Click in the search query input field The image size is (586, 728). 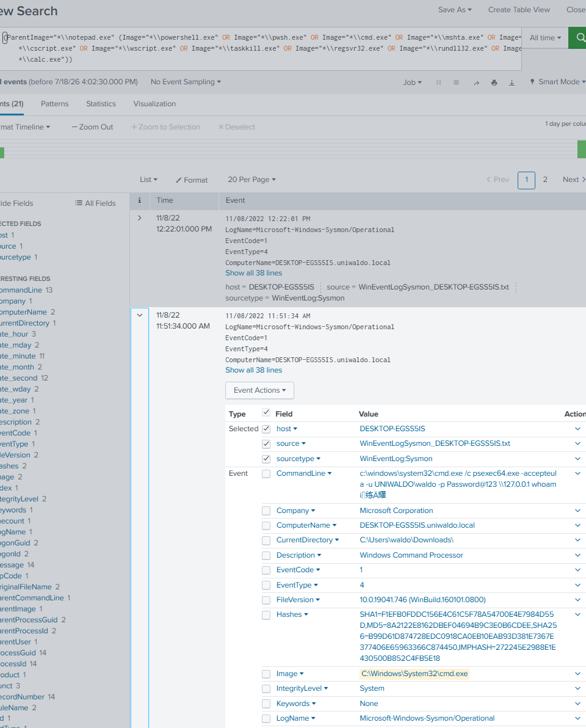tap(261, 49)
